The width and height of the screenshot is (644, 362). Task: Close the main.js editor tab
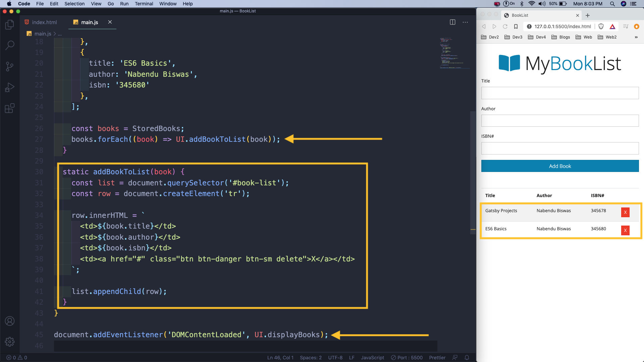coord(110,22)
